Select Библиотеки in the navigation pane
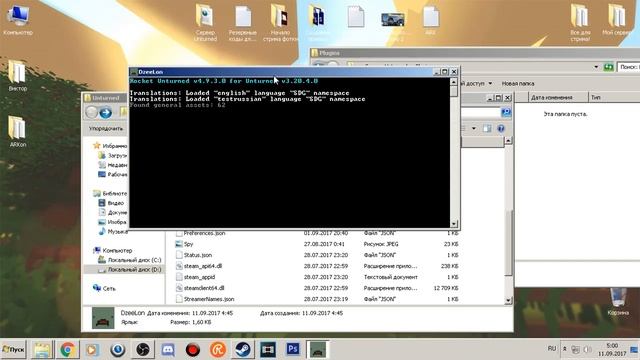 (110, 193)
